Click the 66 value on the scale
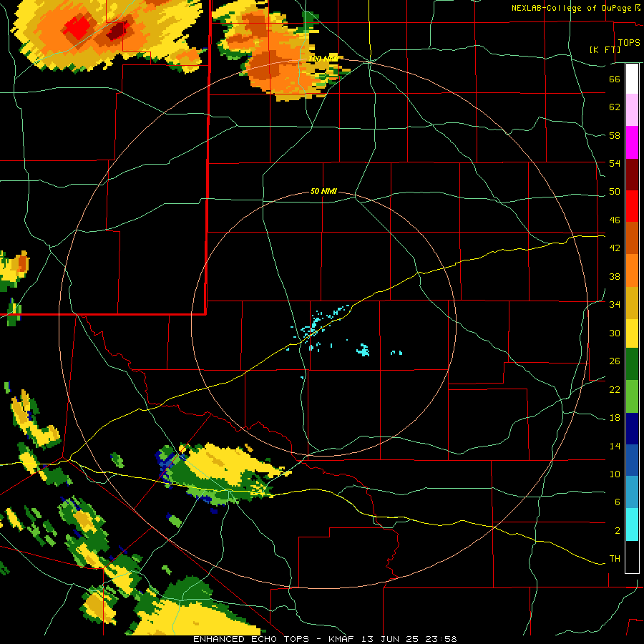This screenshot has width=644, height=644. (x=615, y=79)
